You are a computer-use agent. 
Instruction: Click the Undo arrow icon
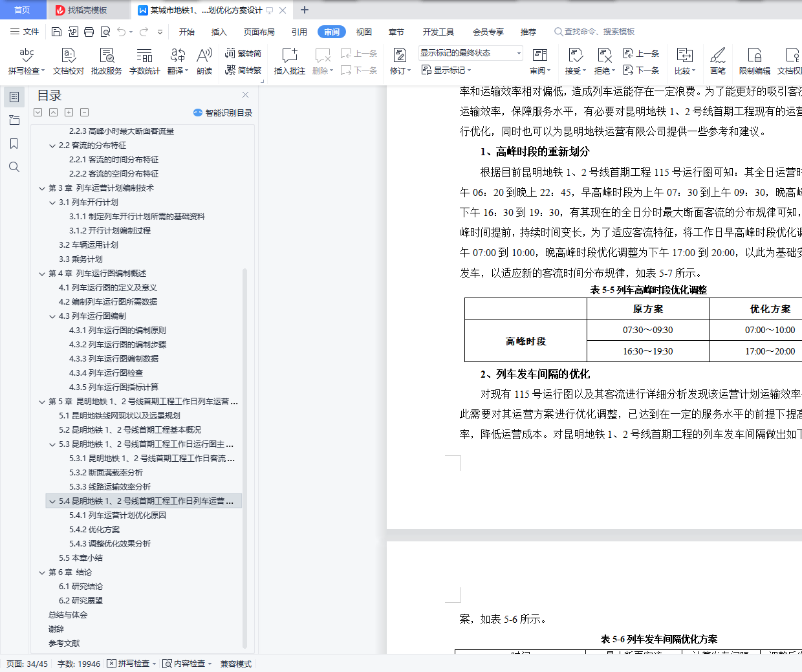122,32
